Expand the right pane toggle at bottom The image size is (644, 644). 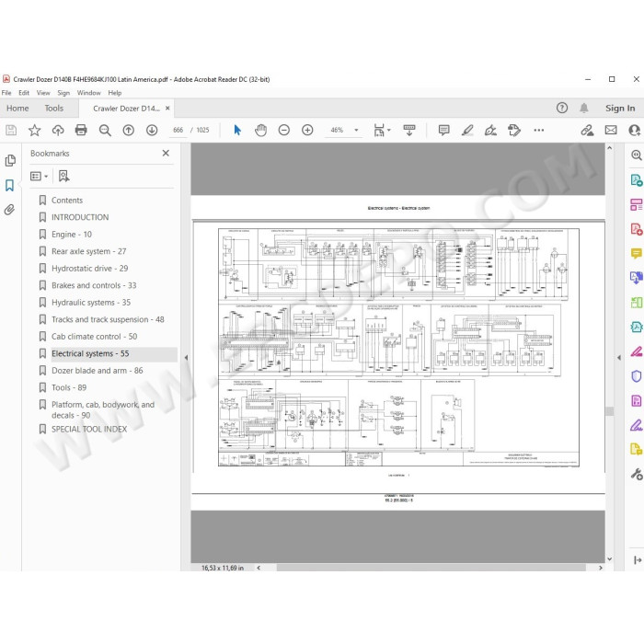tap(637, 559)
